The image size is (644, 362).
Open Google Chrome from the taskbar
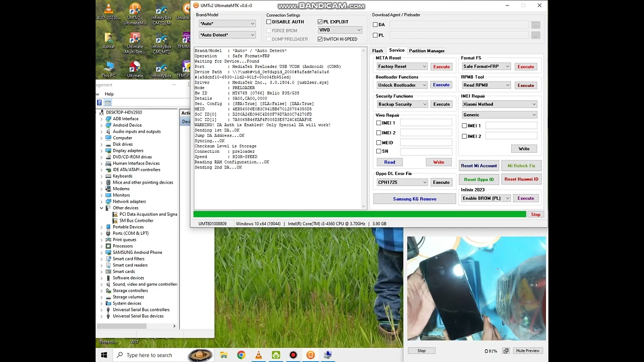[241, 355]
